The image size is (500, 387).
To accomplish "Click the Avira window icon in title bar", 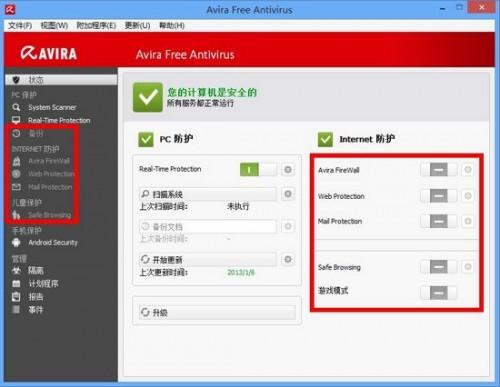I will point(10,10).
